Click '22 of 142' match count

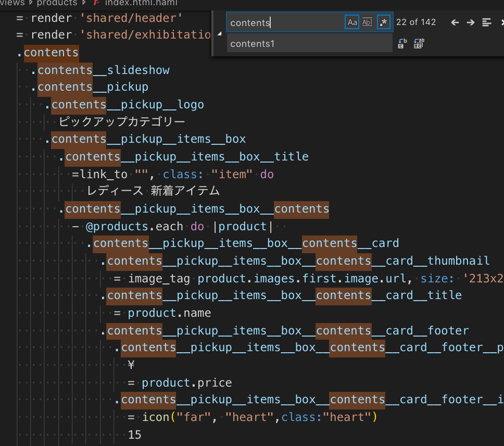coord(415,22)
